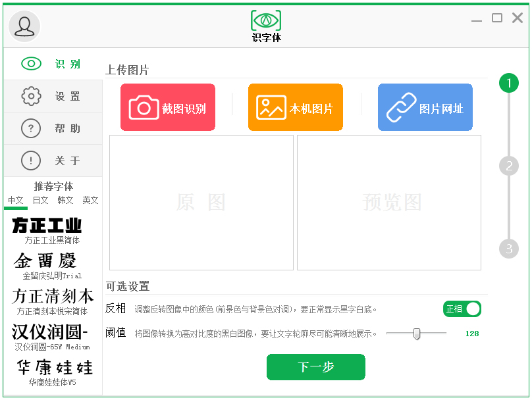Image resolution: width=532 pixels, height=400 pixels.
Task: Click the 原图 original image area
Action: 201,202
